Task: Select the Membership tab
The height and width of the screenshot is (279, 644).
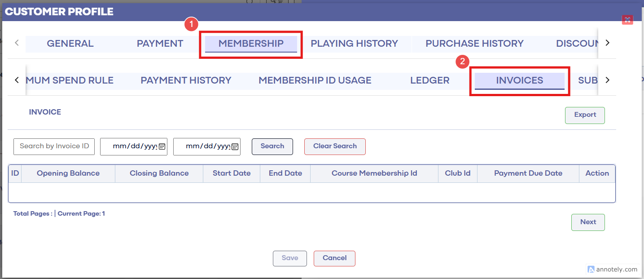Action: tap(251, 44)
